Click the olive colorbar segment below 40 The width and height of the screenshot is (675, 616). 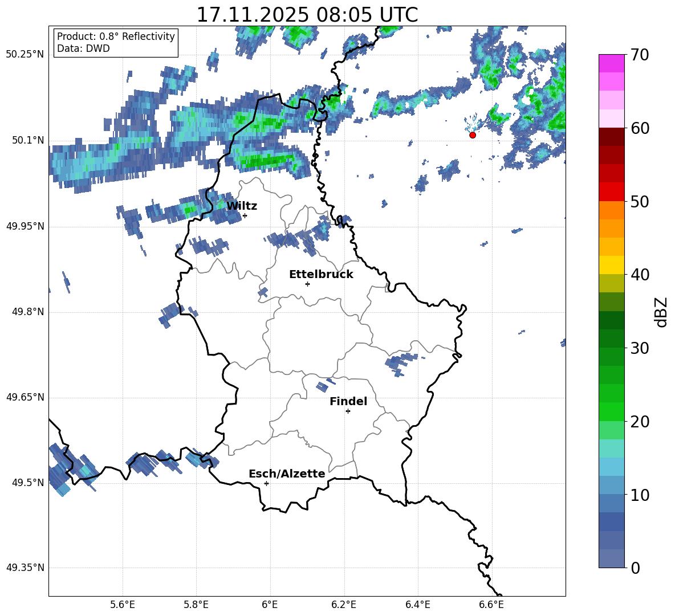pyautogui.click(x=611, y=283)
